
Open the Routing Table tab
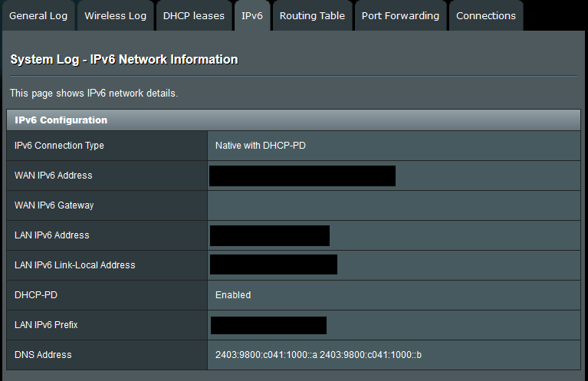click(312, 16)
